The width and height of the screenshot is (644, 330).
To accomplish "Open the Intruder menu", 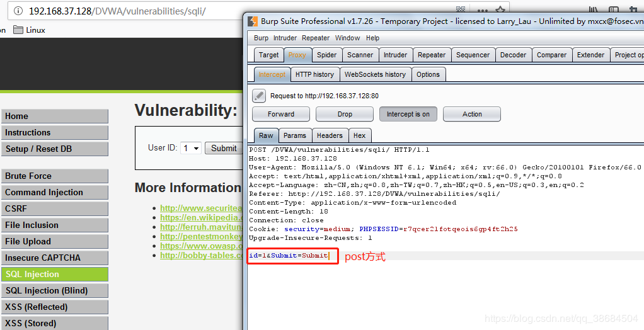I will [285, 38].
